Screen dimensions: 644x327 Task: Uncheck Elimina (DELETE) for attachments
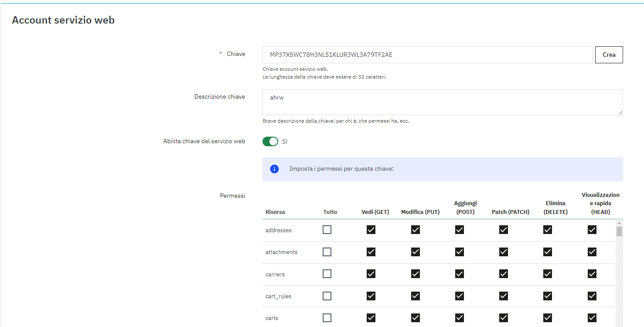coord(548,252)
